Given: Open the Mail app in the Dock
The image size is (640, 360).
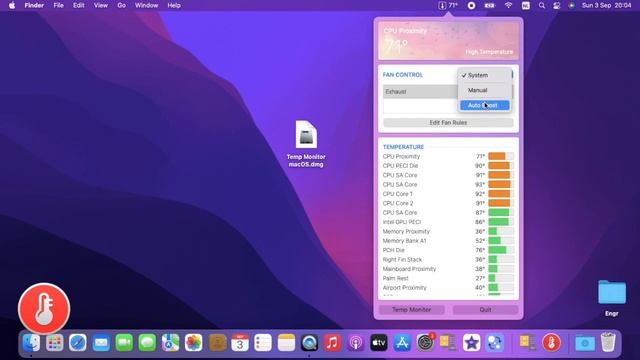Looking at the screenshot, I should (x=101, y=342).
